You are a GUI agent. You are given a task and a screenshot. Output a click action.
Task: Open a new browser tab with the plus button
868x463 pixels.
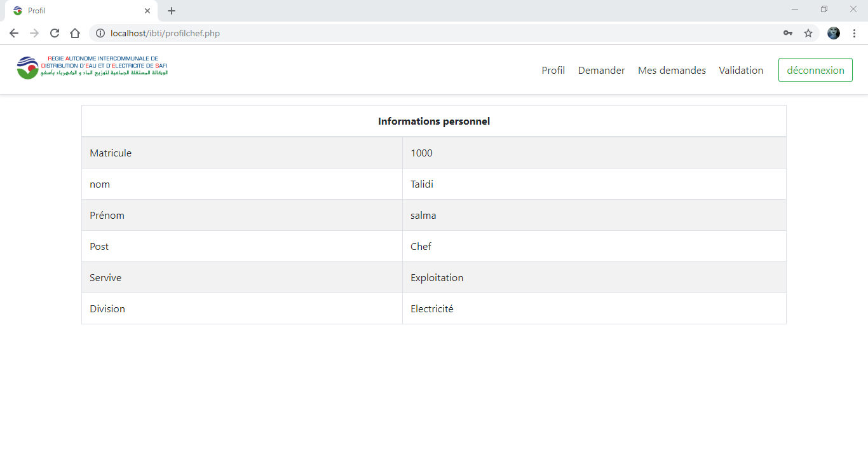click(x=171, y=10)
